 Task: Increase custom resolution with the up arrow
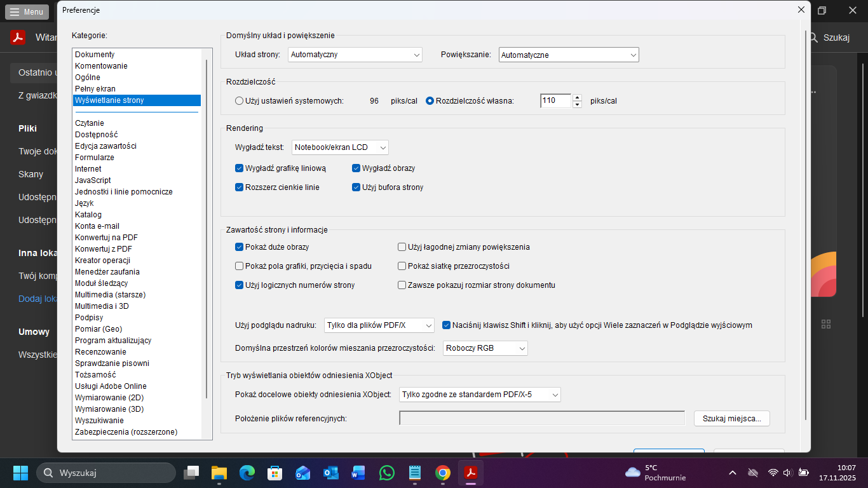577,97
